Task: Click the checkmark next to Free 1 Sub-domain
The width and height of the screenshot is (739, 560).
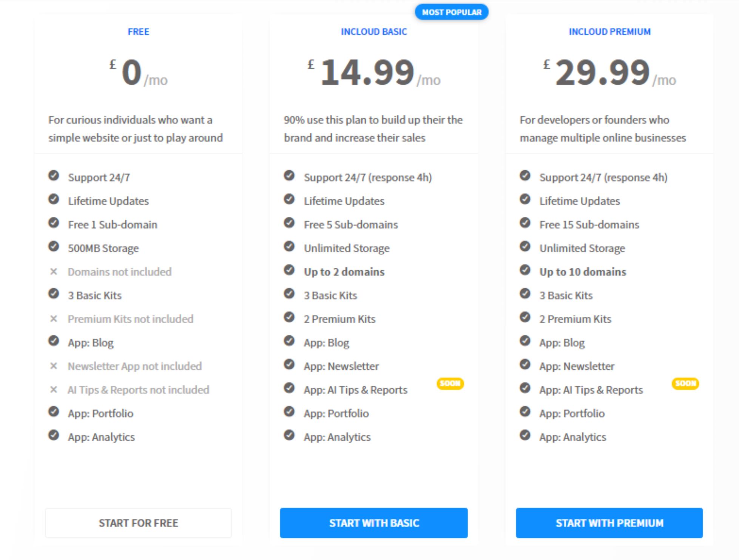Action: coord(54,223)
